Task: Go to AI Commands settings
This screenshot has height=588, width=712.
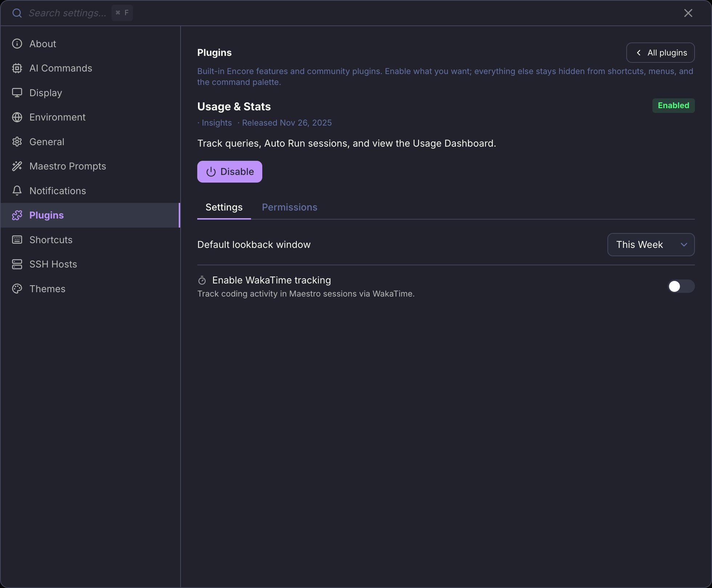Action: click(90, 68)
